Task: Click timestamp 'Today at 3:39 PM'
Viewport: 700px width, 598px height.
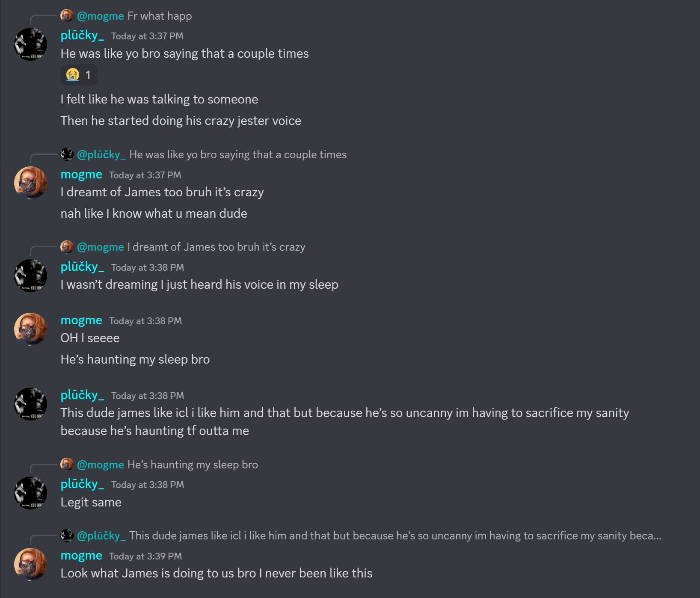Action: click(145, 556)
